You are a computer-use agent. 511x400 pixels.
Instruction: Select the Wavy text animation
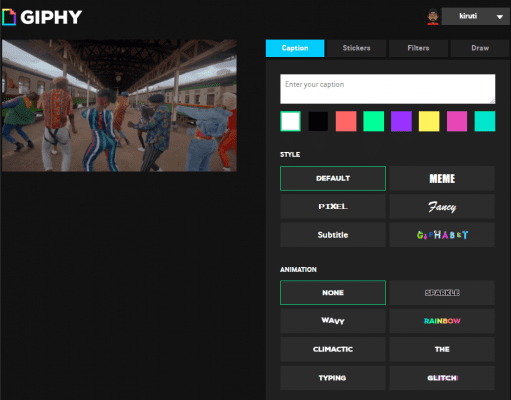point(333,321)
